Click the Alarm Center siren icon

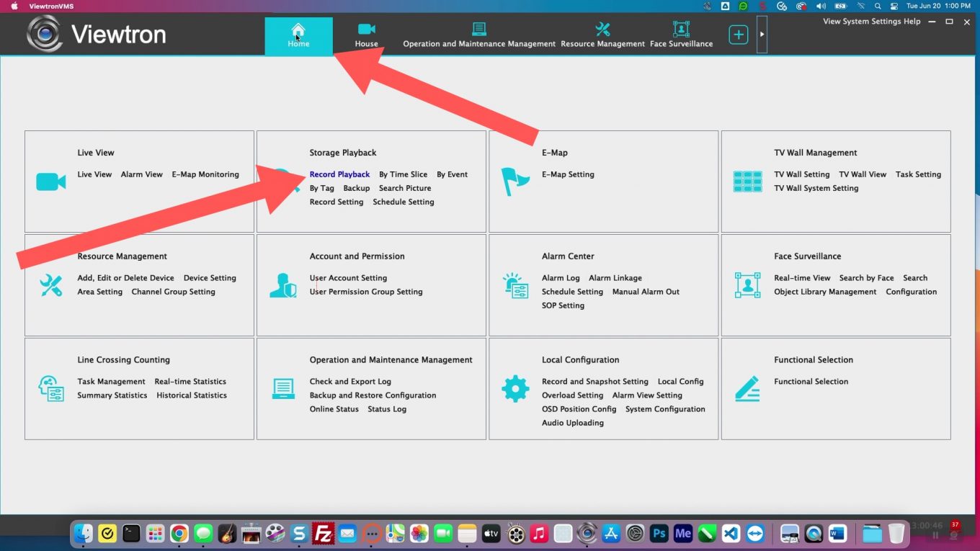515,285
